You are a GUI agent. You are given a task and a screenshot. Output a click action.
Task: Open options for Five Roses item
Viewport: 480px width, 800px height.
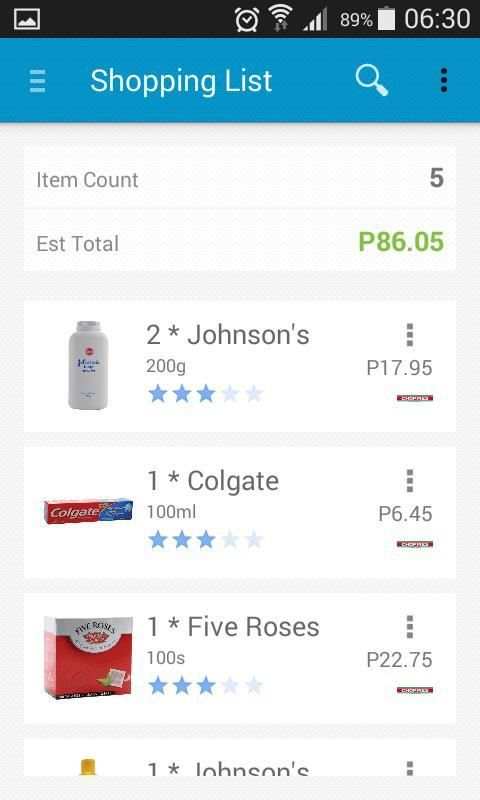[x=410, y=627]
